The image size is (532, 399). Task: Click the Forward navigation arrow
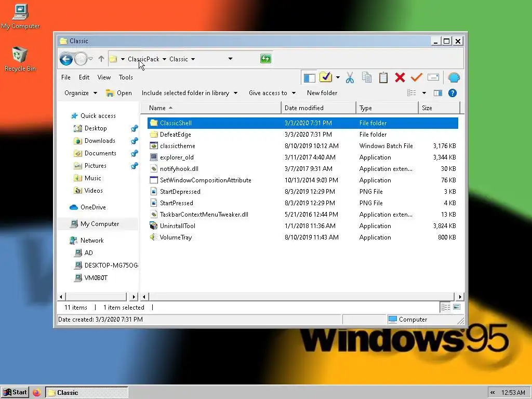81,59
